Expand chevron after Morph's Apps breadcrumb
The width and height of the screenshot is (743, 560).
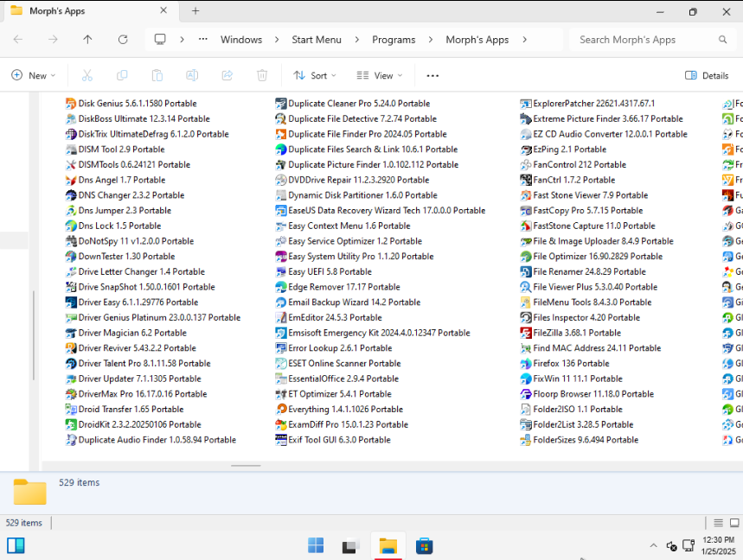coord(524,40)
